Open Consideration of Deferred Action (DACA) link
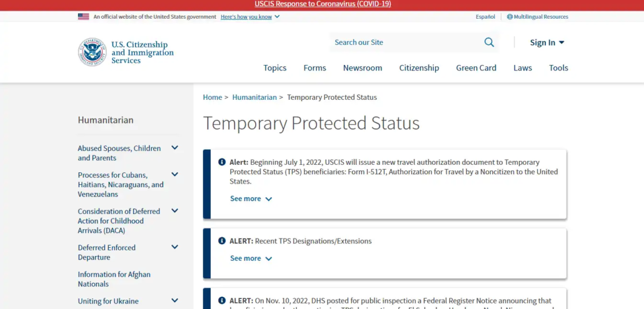Viewport: 644px width, 309px height. click(x=119, y=221)
